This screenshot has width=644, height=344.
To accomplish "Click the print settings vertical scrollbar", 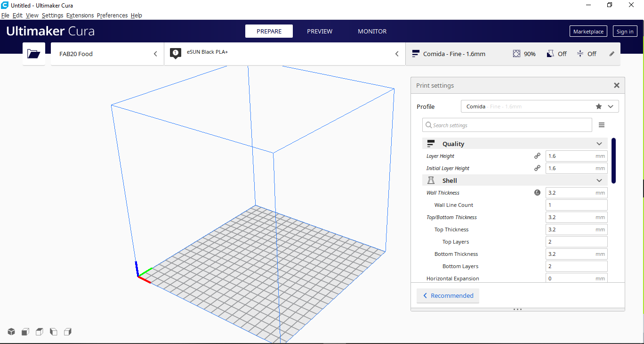I will [613, 161].
